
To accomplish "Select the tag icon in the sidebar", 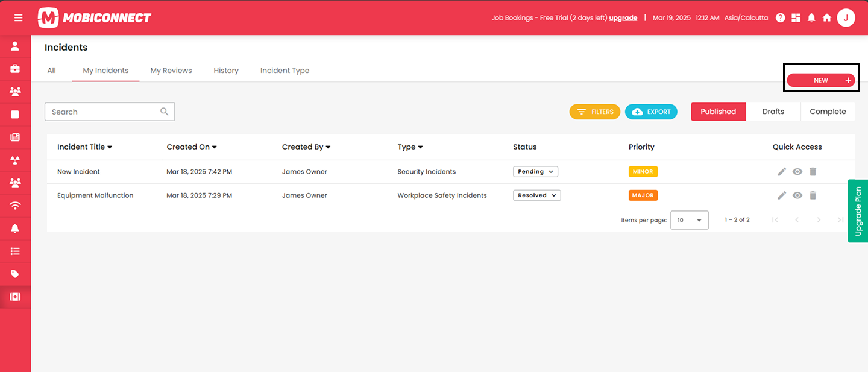I will tap(15, 274).
